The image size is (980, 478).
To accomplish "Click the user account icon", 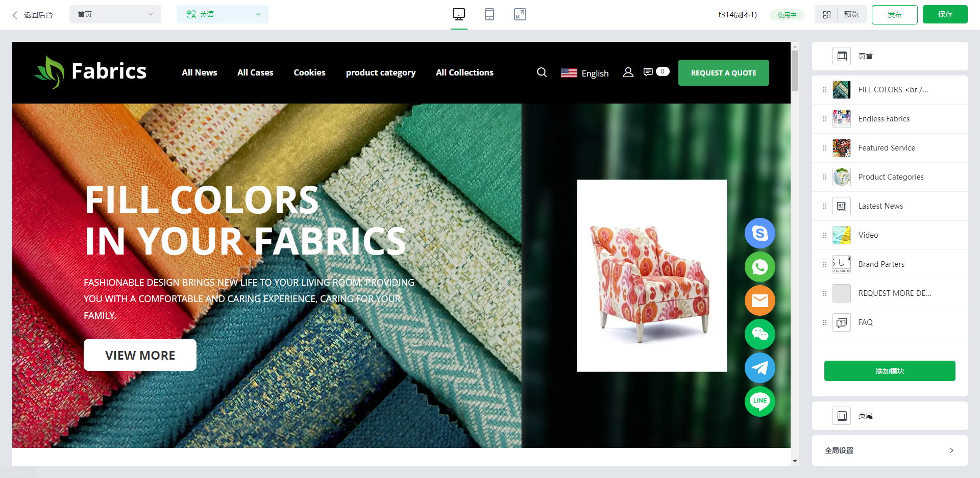I will pyautogui.click(x=628, y=72).
